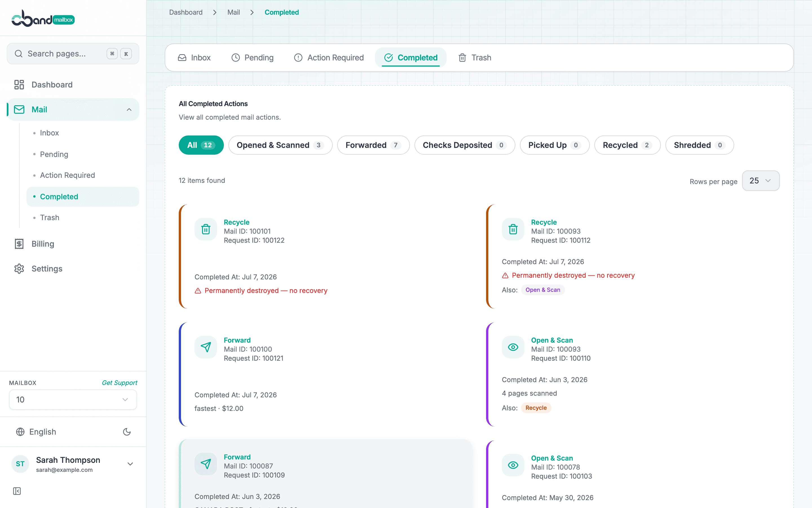Viewport: 812px width, 508px height.
Task: Click the Dashboard grid icon in sidebar
Action: click(x=19, y=85)
